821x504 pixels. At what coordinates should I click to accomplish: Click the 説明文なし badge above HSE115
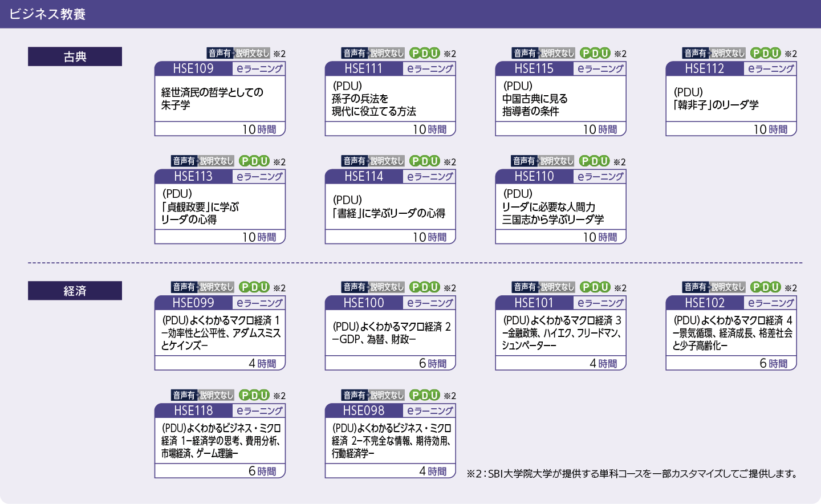click(557, 53)
